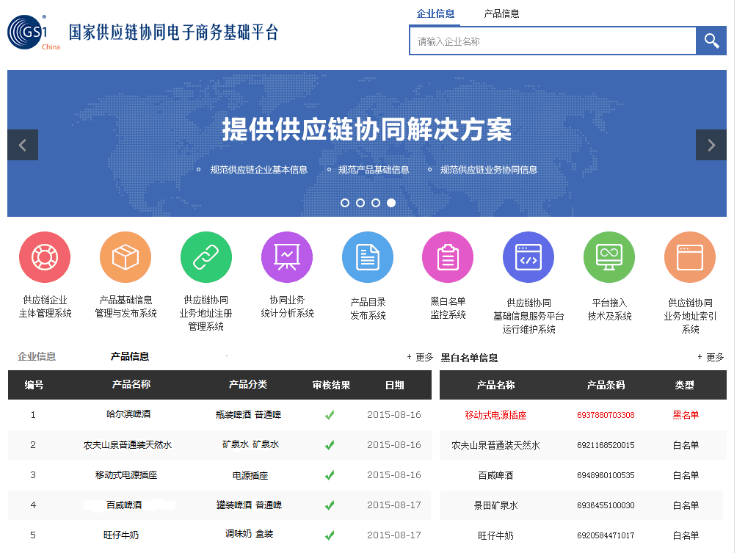Click 平台接入技术及系统 infinity icon
Viewport: 735px width, 553px height.
609,257
